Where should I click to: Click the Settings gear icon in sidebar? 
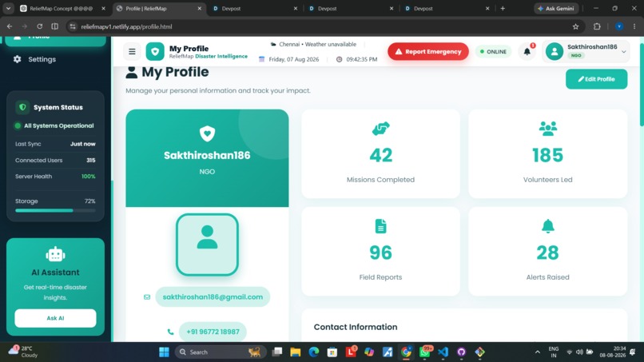coord(18,59)
